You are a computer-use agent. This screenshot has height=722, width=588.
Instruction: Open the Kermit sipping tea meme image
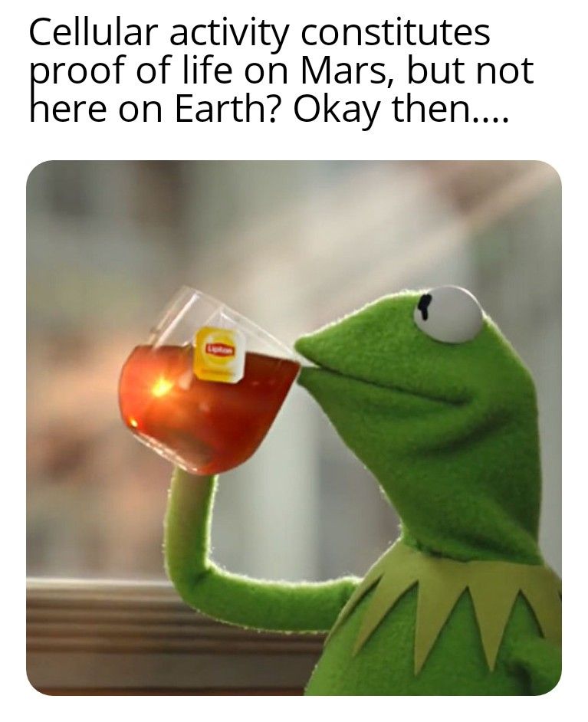tap(294, 428)
